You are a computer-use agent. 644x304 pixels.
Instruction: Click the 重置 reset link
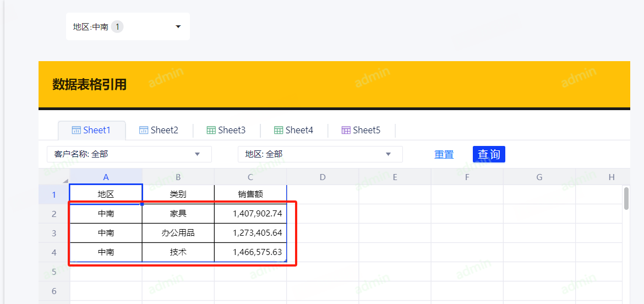444,154
